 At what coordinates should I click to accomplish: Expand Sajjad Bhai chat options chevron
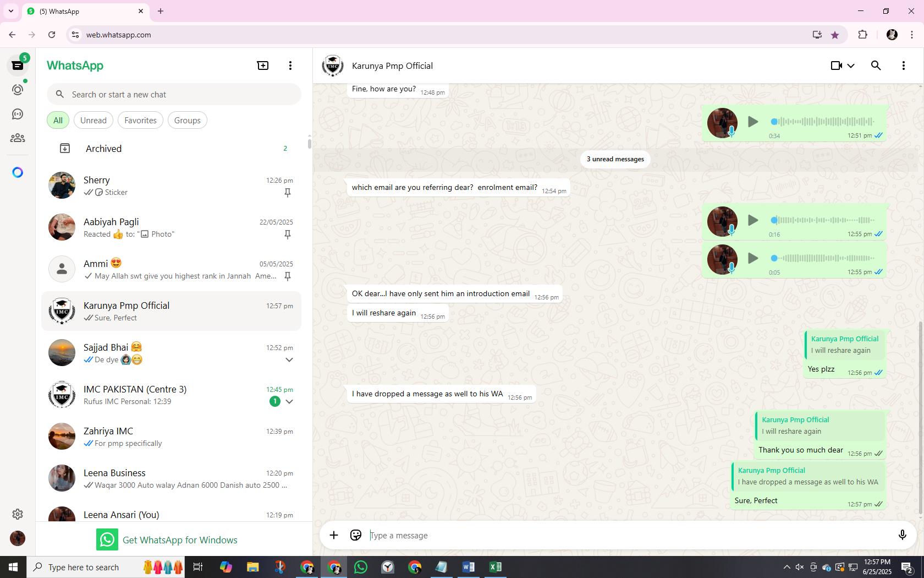point(289,360)
